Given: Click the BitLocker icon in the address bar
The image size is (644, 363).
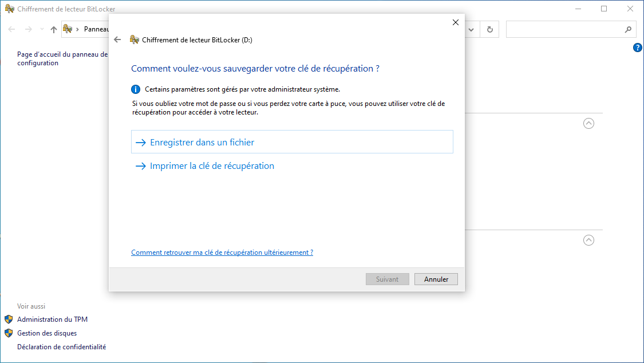Looking at the screenshot, I should [67, 29].
